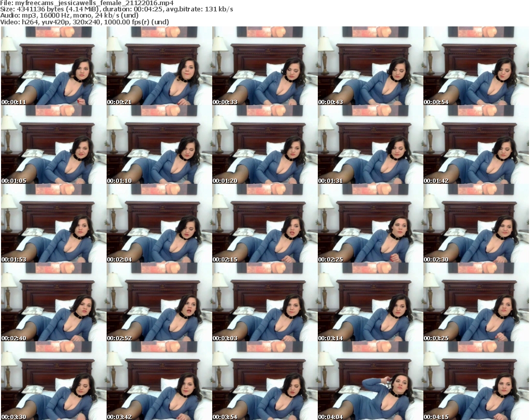
Task: Click the file name line ending in 21122016.mp4
Action: click(87, 3)
